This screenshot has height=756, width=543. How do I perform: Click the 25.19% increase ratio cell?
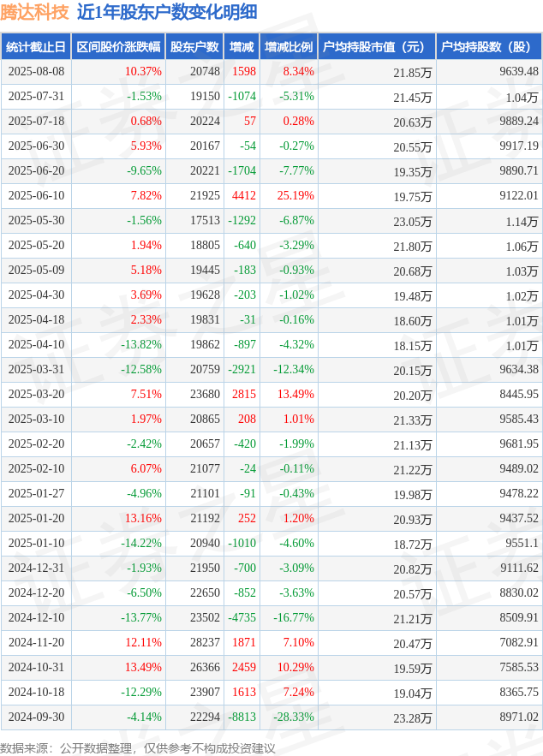[x=295, y=195]
